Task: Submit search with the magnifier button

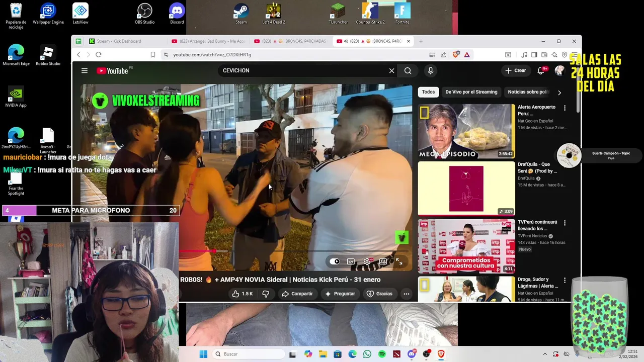Action: pos(408,71)
